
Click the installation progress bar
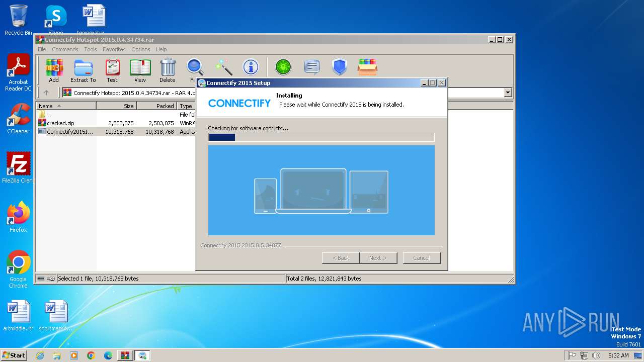(321, 137)
